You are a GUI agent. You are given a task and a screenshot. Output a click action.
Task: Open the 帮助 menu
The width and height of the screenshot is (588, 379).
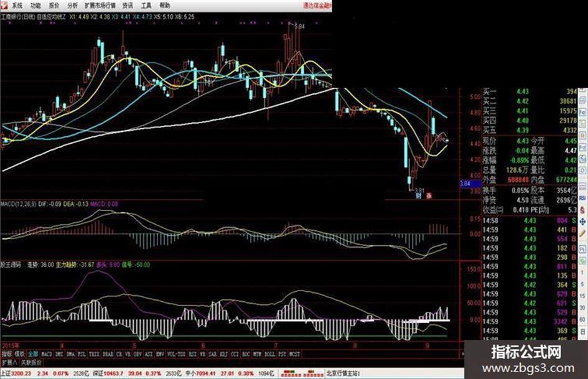click(165, 5)
